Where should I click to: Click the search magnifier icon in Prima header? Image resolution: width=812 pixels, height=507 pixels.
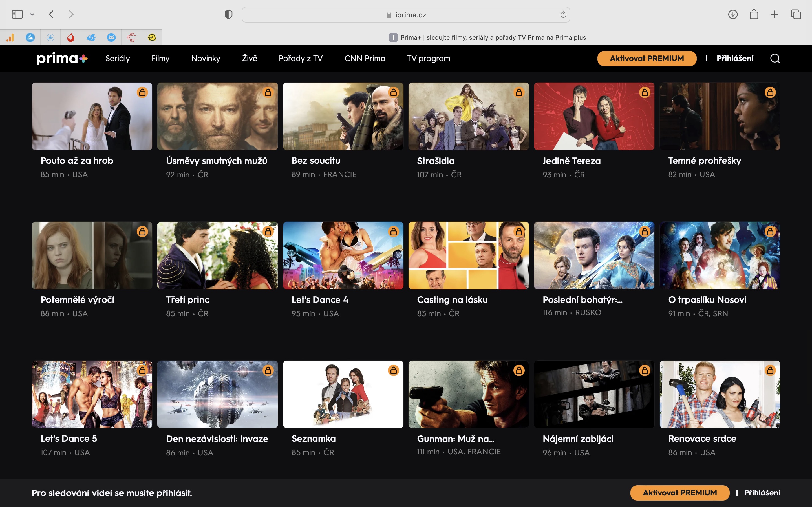click(775, 59)
